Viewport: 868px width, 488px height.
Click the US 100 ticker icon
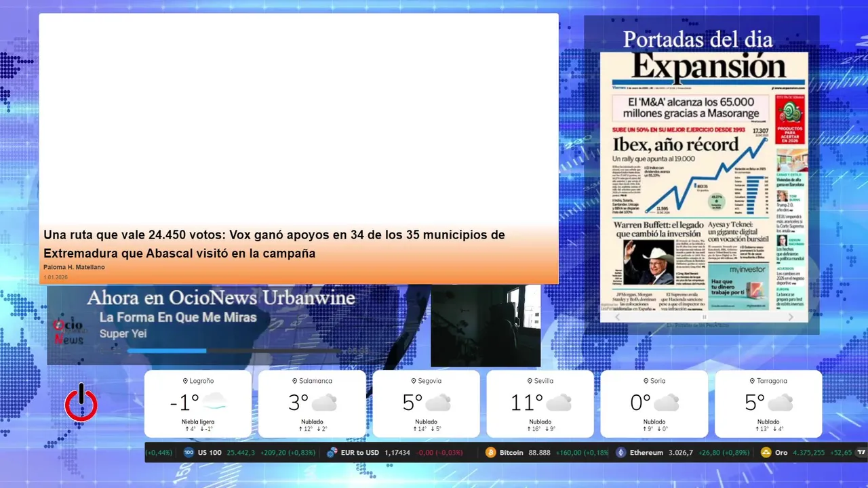pyautogui.click(x=189, y=452)
